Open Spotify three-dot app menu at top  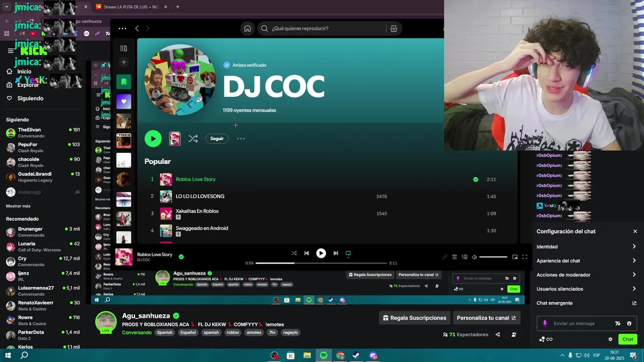[122, 29]
